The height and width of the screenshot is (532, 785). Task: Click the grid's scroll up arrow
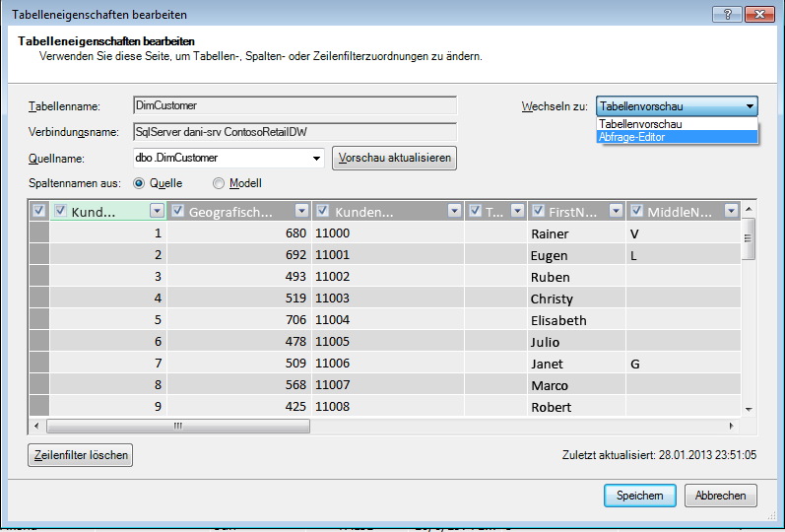click(x=749, y=209)
